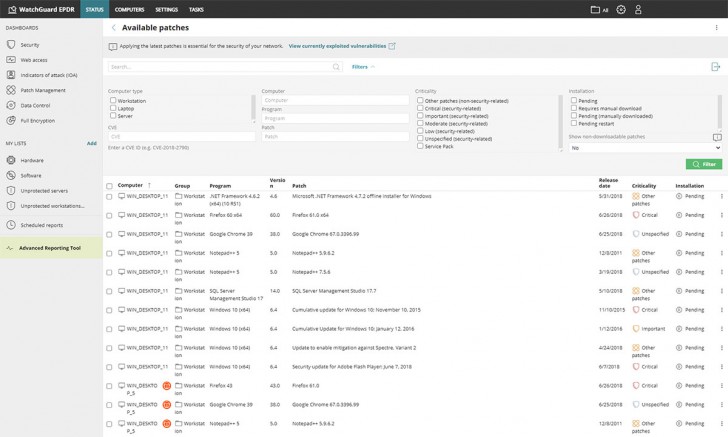728x437 pixels.
Task: Open Full Encryption dashboard icon
Action: pos(11,120)
